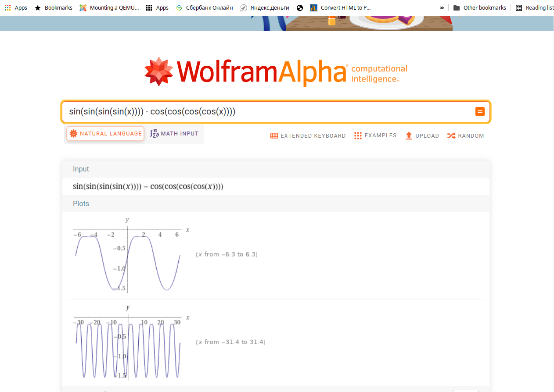This screenshot has width=554, height=392.
Task: Open the Bookmarks star bookmark
Action: click(54, 7)
